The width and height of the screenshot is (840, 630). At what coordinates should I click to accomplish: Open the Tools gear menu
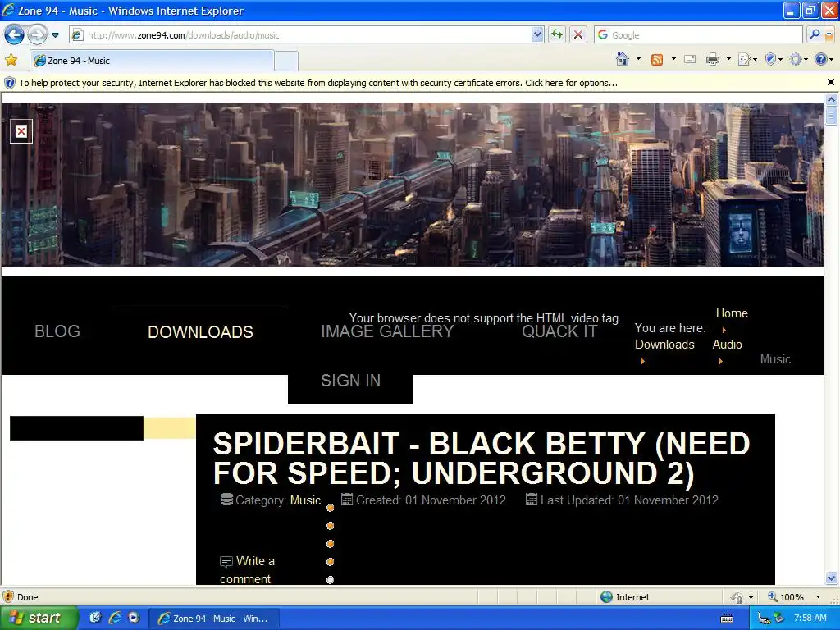click(x=798, y=59)
